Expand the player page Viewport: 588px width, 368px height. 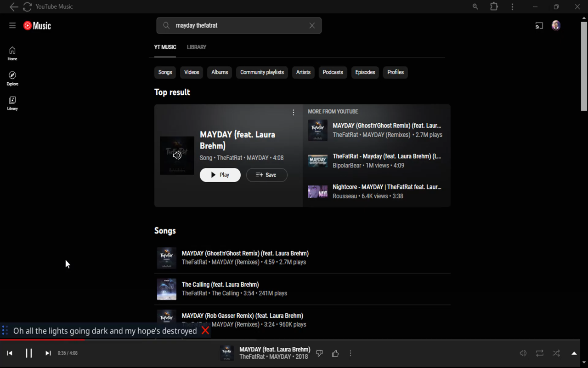tap(574, 353)
